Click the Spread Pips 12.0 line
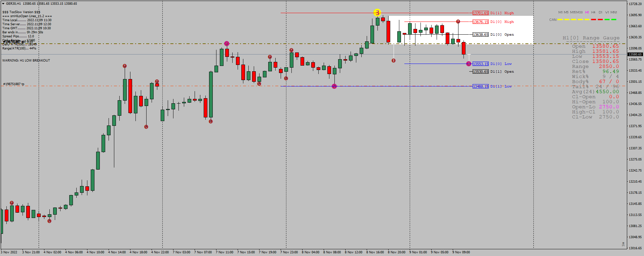Screen dimensions: 644x256 (x=18, y=36)
